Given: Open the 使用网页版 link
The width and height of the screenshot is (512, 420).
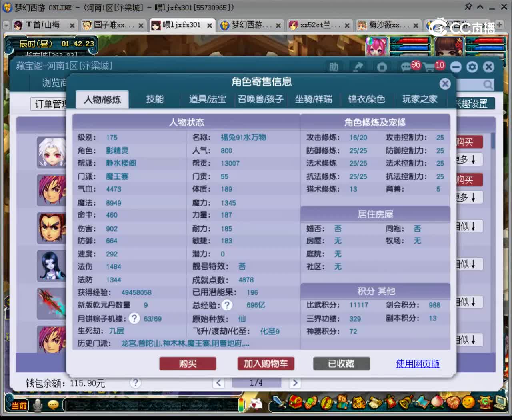Looking at the screenshot, I should (417, 364).
